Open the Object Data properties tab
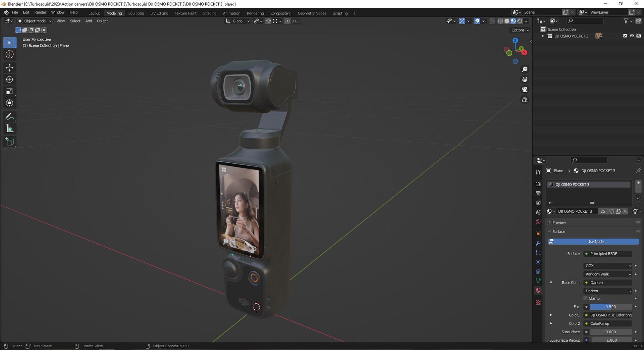Screen dimensions: 644x350 click(x=538, y=281)
